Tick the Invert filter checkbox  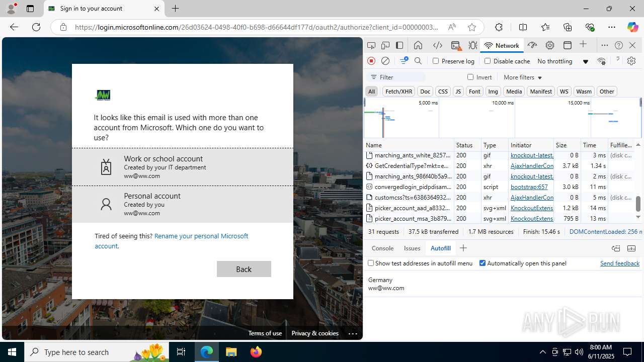point(470,77)
